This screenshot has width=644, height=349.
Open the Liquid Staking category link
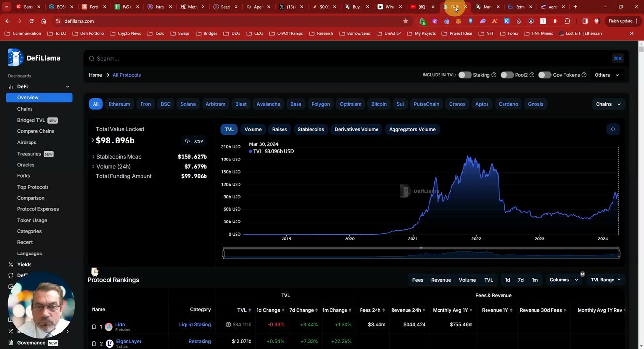click(195, 325)
